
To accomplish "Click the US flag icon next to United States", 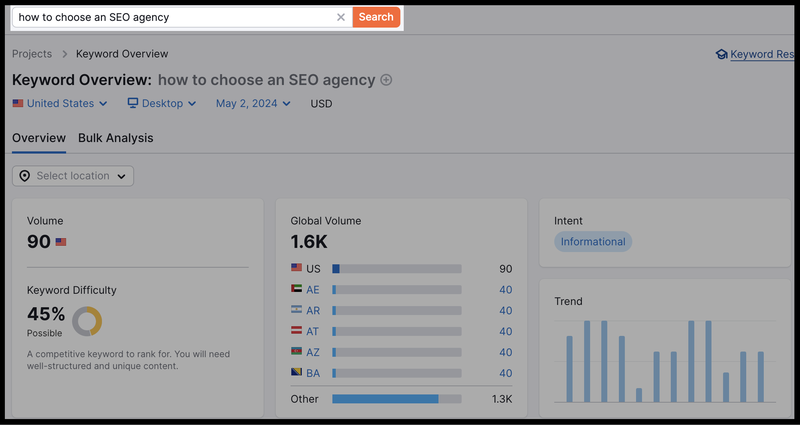I will tap(18, 103).
